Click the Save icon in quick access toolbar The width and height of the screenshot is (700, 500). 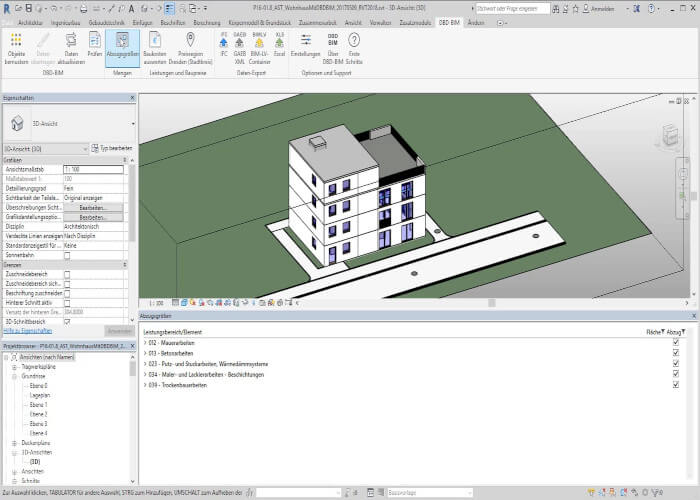pyautogui.click(x=29, y=8)
